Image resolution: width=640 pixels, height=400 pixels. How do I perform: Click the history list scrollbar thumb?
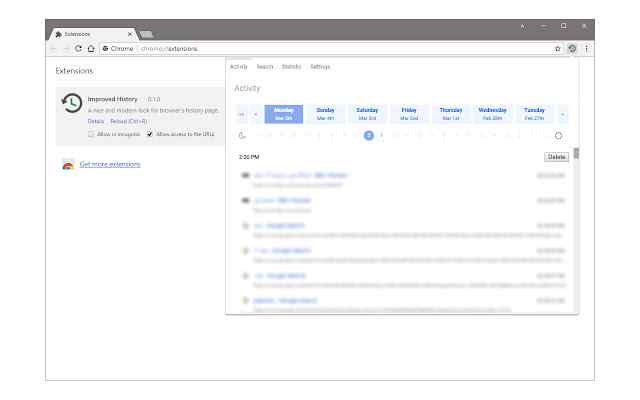(576, 153)
